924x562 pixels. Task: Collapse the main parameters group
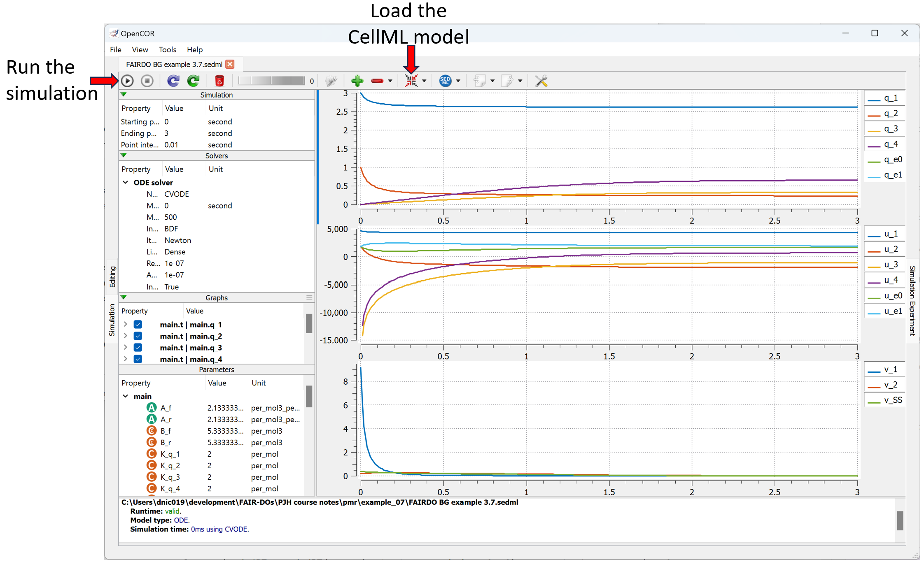[x=126, y=396]
